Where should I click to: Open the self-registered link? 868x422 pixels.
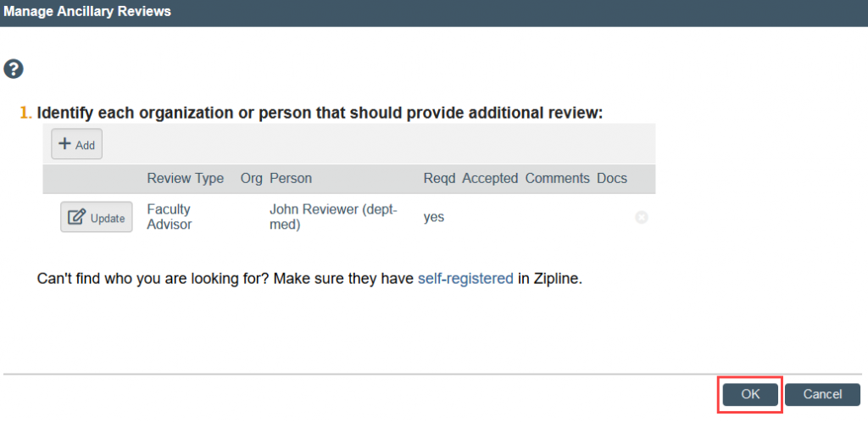pyautogui.click(x=465, y=278)
